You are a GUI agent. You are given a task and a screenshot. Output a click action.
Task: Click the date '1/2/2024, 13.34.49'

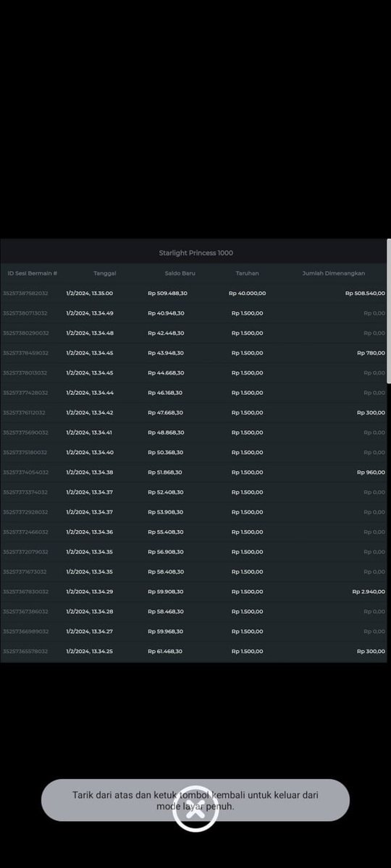click(x=90, y=313)
